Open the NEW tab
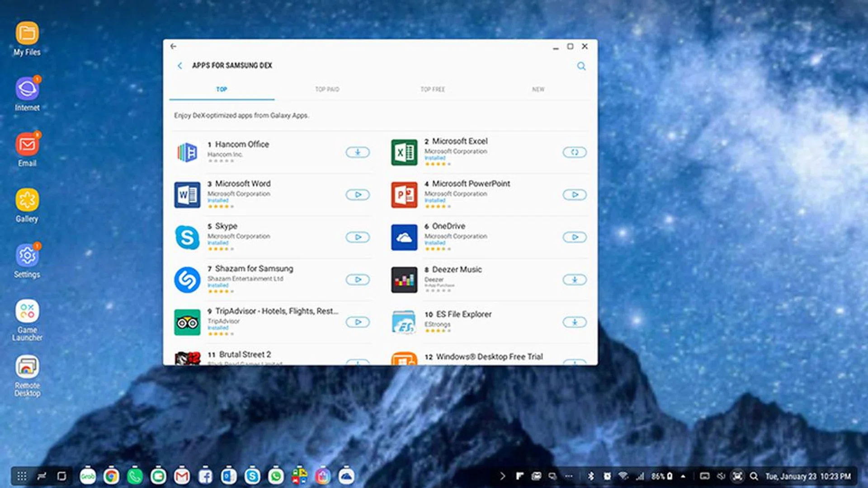 538,89
